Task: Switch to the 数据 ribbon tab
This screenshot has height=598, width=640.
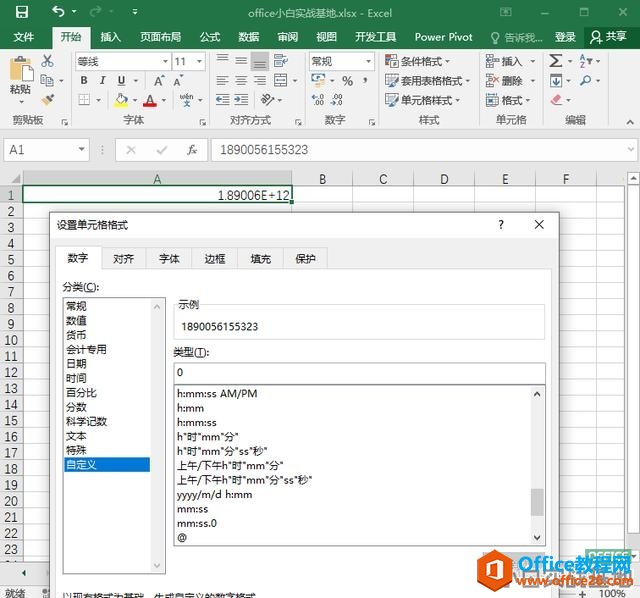Action: 249,37
